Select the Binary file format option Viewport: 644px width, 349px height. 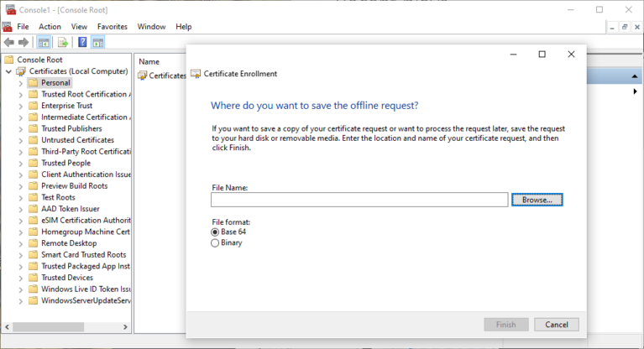(x=215, y=242)
